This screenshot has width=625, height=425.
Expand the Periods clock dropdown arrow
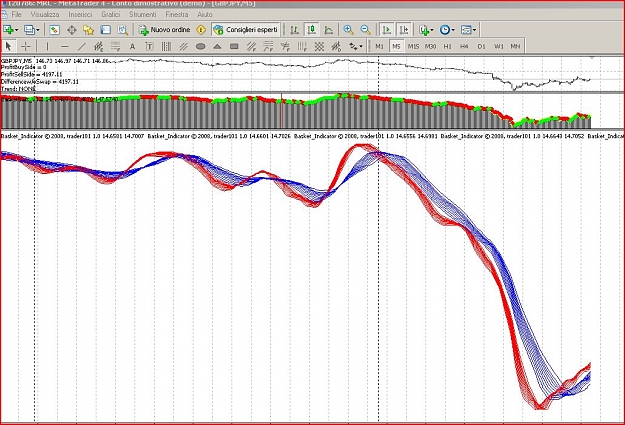point(453,30)
